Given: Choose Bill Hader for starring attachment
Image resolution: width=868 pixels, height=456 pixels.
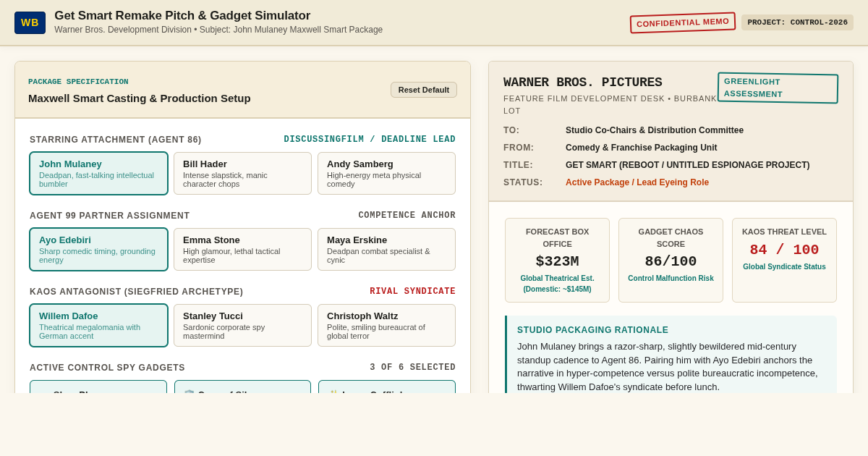Looking at the screenshot, I should click(242, 174).
